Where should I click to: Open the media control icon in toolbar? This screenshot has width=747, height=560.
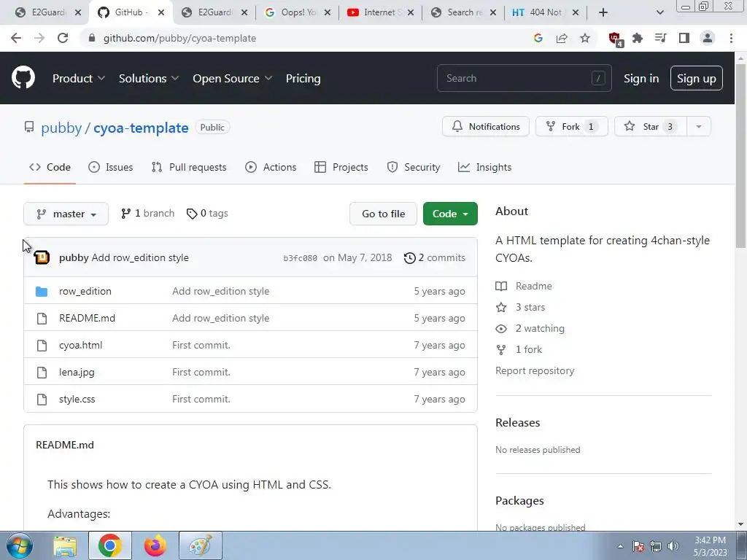(x=661, y=38)
